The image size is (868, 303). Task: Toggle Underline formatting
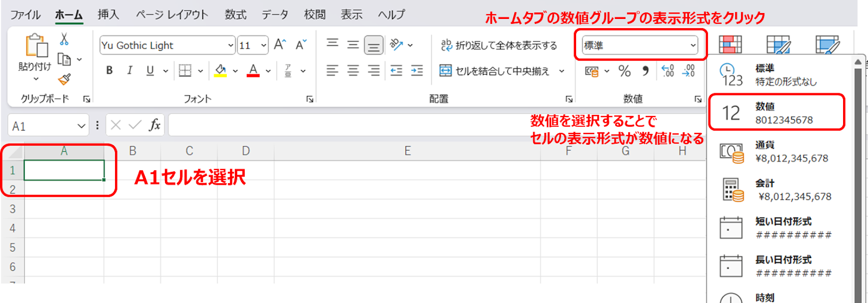150,70
